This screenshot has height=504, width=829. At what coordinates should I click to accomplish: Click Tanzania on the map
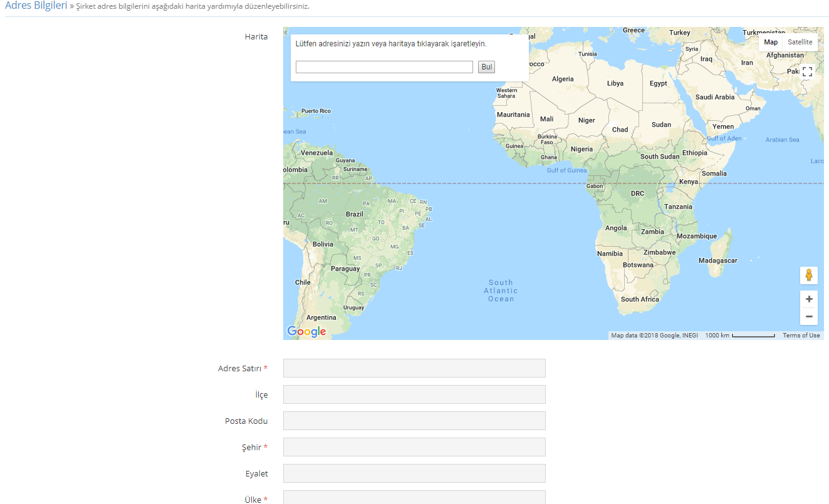[x=679, y=207]
